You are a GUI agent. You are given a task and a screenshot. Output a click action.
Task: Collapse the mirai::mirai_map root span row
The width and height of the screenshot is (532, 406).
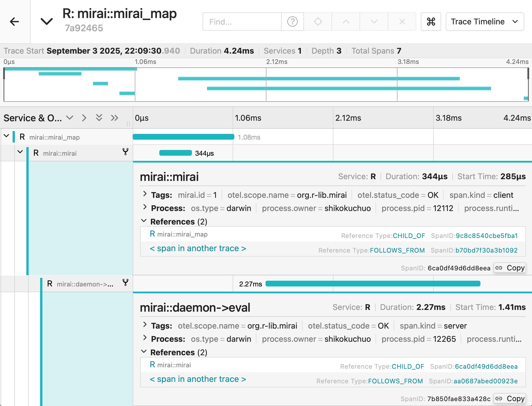point(6,137)
